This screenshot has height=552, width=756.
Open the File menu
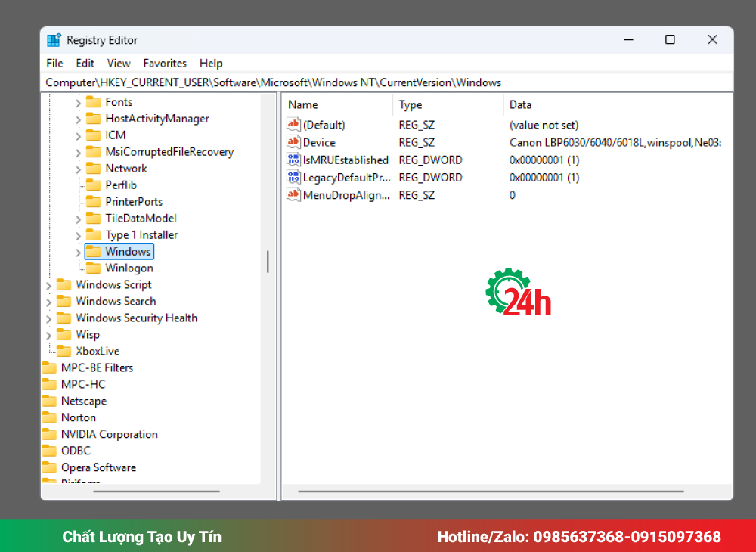coord(54,64)
